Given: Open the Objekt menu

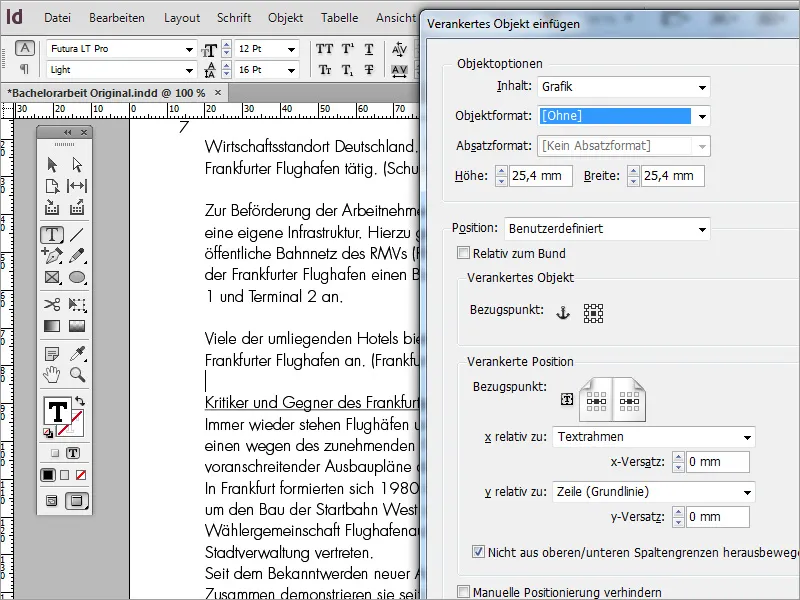Looking at the screenshot, I should [x=285, y=18].
